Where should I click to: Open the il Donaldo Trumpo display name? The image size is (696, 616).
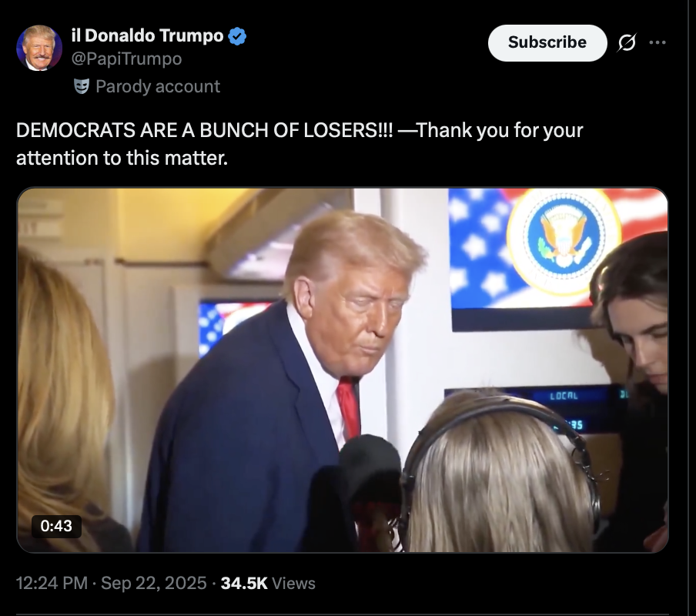tap(147, 35)
